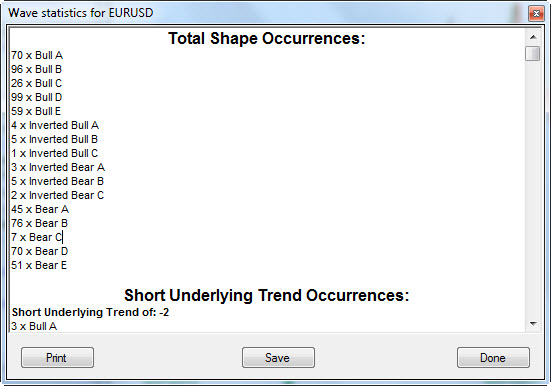Click '2 x Inverted Bear C' line
551x386 pixels.
(57, 195)
